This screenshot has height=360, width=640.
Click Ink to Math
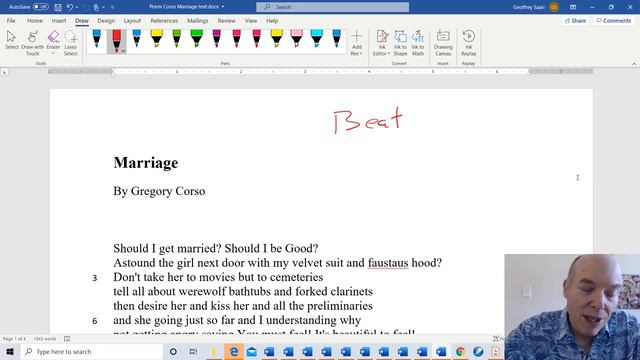[x=418, y=43]
